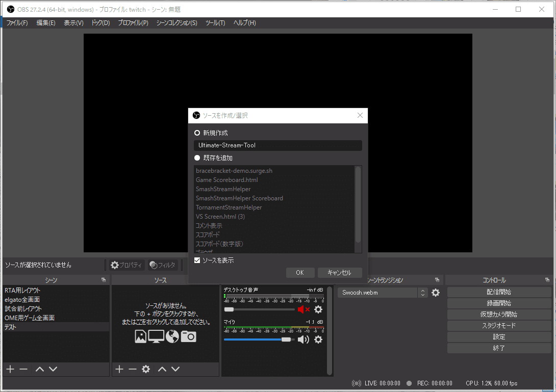Screen dimensions: 556x392
Task: Move scene up with arrow icon
Action: [x=40, y=370]
